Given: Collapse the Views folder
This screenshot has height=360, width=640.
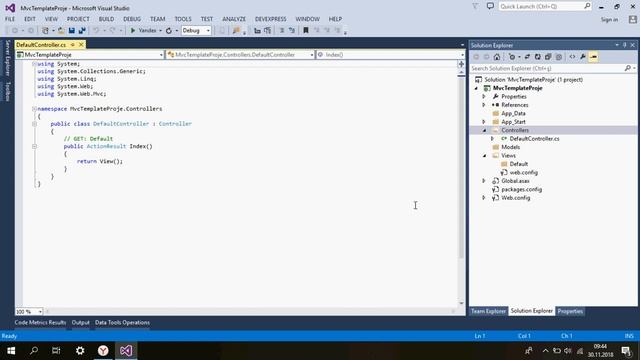Looking at the screenshot, I should pyautogui.click(x=484, y=156).
